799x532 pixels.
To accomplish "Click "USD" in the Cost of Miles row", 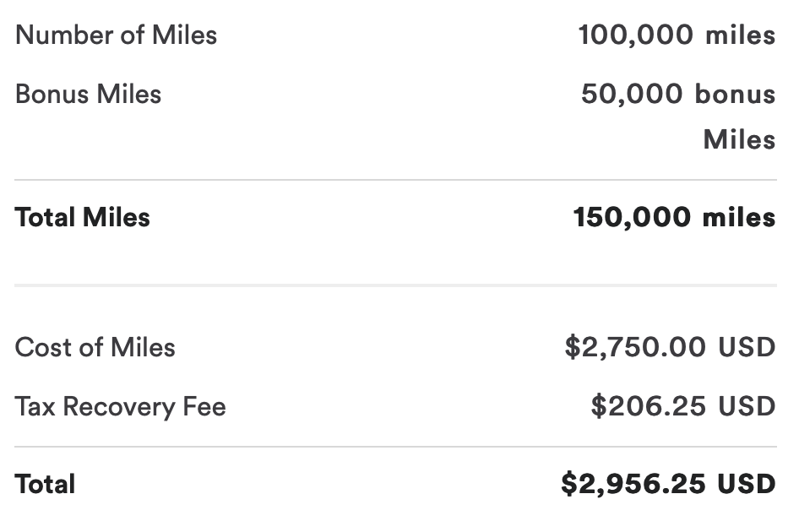I will point(747,348).
